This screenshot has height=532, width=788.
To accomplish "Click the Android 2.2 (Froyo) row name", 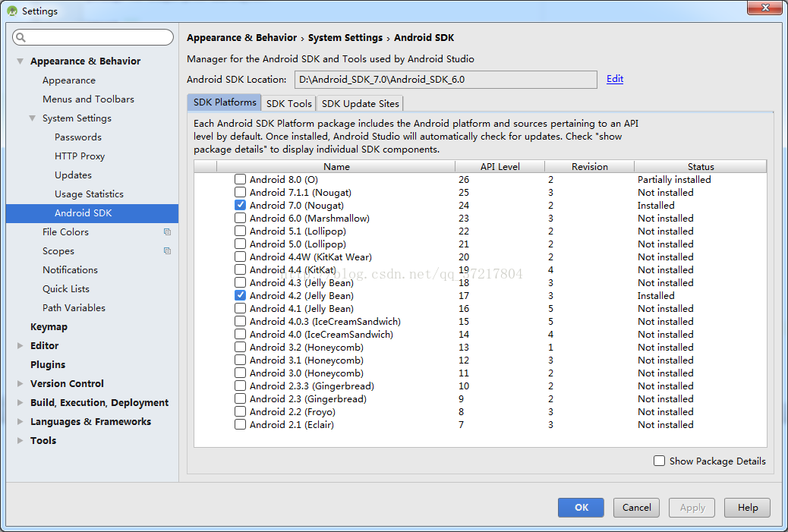I will [292, 412].
